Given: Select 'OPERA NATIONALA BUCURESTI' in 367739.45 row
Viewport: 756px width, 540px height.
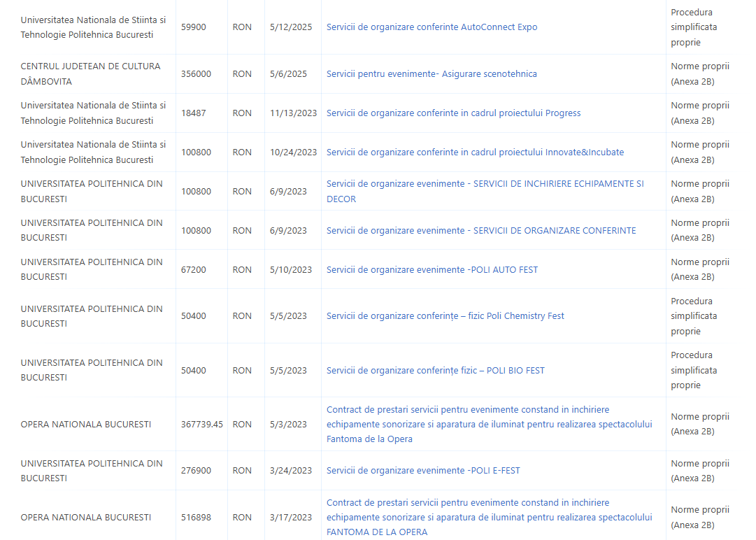Looking at the screenshot, I should point(86,425).
